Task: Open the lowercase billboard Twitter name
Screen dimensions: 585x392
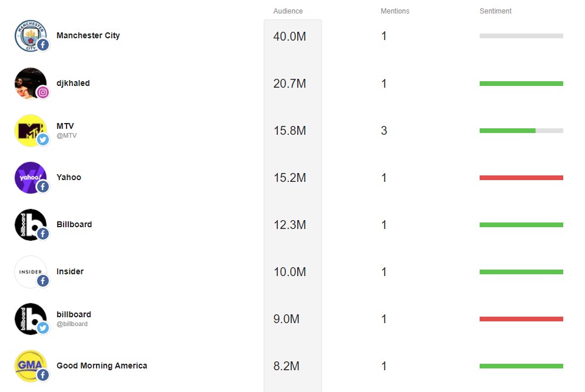Action: [x=74, y=314]
